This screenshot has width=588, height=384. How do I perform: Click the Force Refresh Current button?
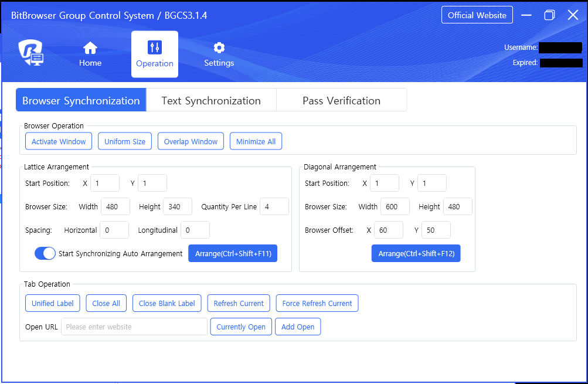(317, 303)
